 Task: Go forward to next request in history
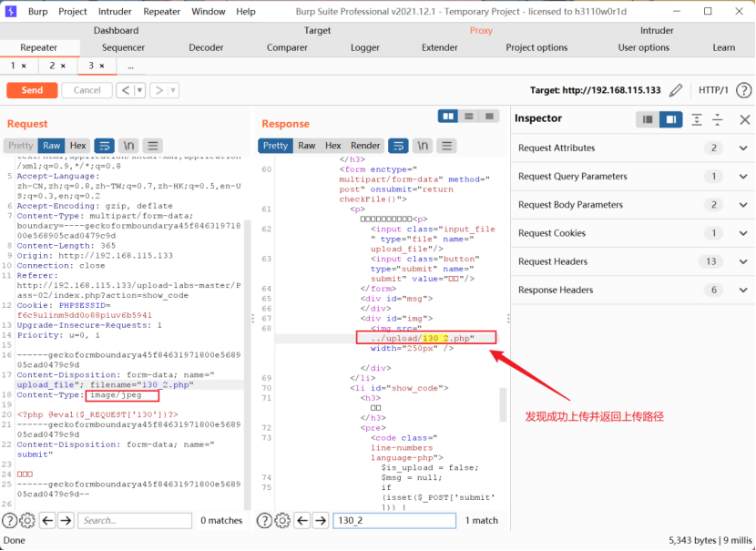(x=158, y=90)
